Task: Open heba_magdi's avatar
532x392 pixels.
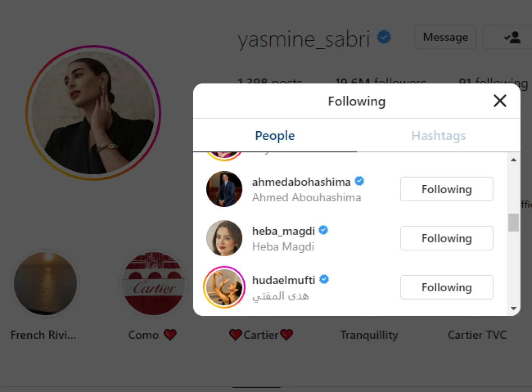Action: [224, 238]
